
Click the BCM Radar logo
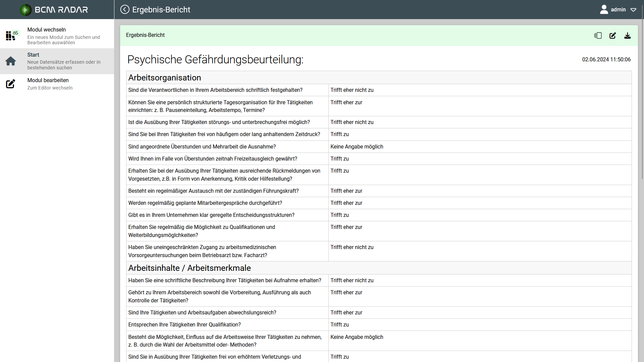(x=54, y=10)
